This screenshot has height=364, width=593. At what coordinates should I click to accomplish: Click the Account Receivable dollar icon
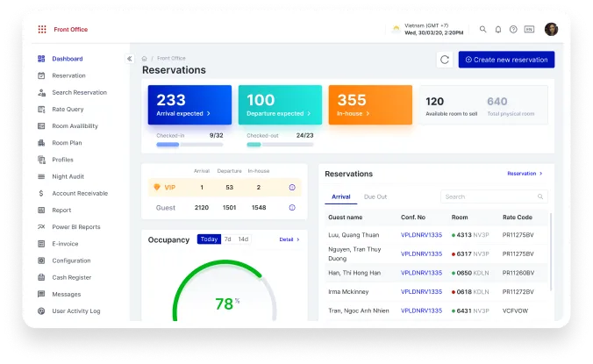(41, 193)
